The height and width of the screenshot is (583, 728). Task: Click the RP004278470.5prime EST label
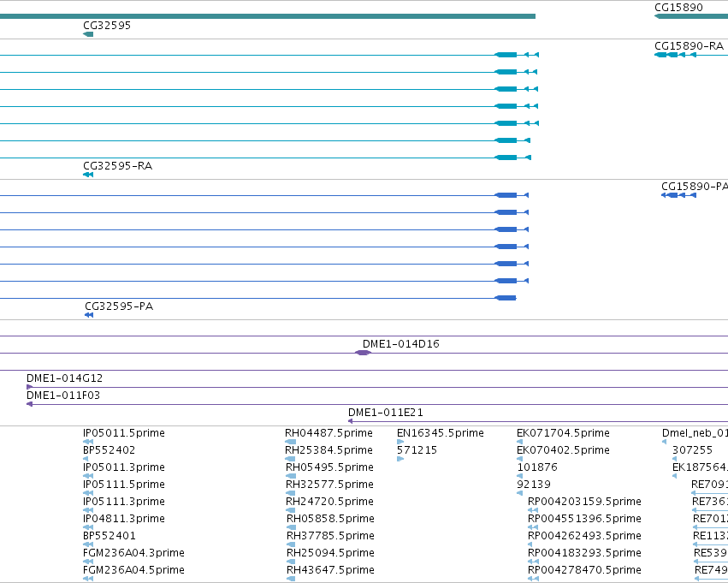coord(584,570)
